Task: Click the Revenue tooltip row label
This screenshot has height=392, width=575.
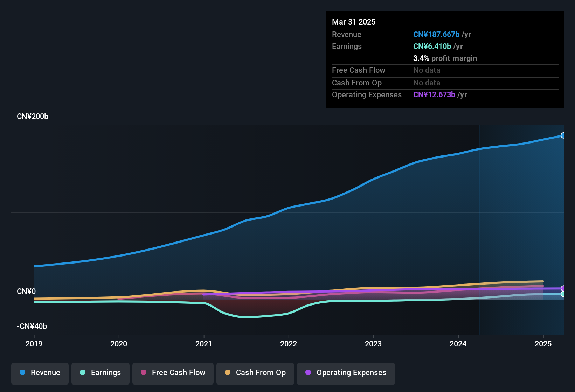Action: [347, 35]
